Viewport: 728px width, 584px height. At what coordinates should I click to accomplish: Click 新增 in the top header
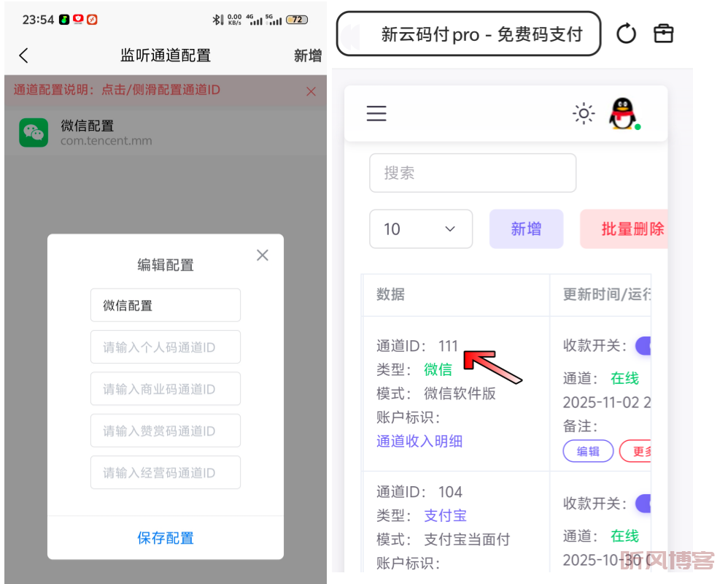pyautogui.click(x=307, y=55)
